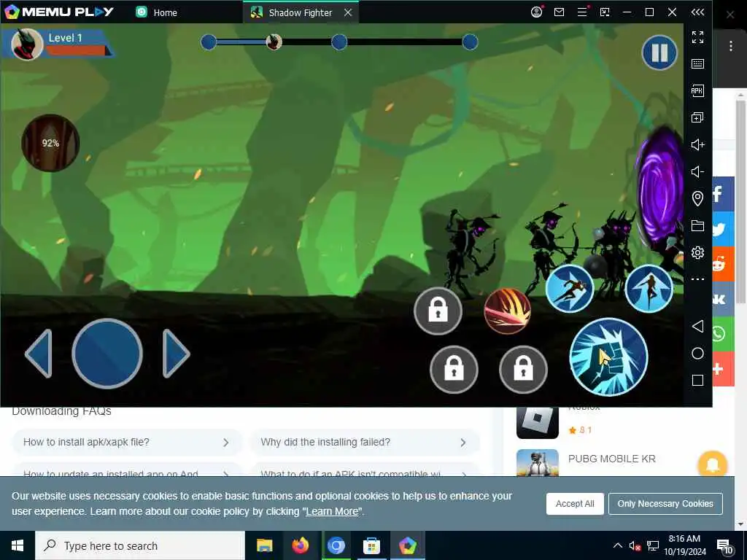Tap the jump up arrow skill button

649,289
